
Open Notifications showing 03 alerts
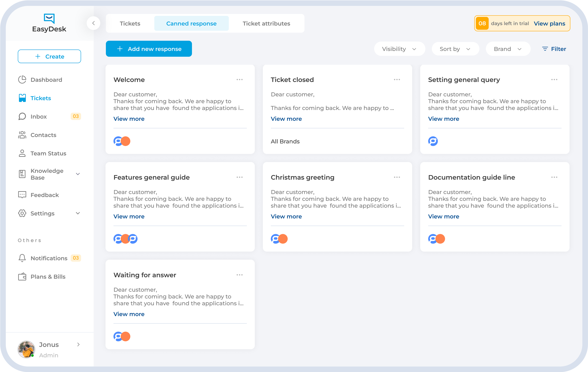tap(49, 258)
